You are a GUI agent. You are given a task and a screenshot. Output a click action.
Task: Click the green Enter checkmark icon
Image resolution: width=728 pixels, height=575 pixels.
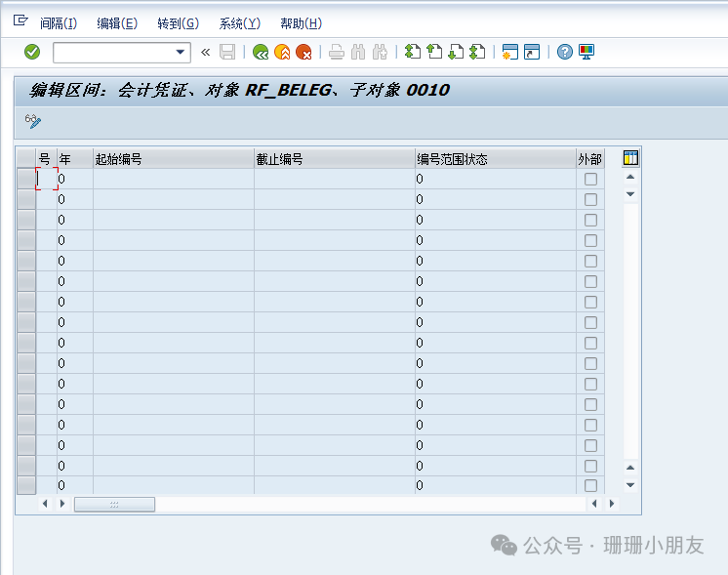click(32, 52)
